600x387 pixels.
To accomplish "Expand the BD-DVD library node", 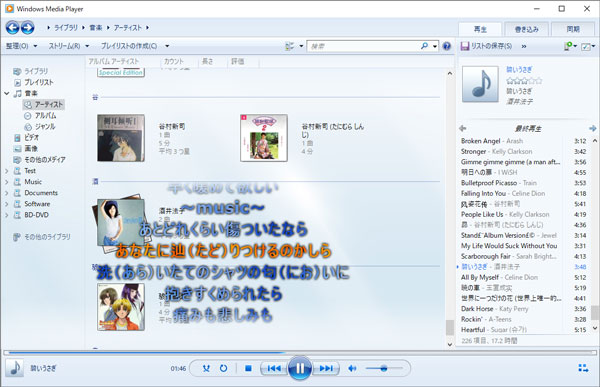I will [7, 216].
